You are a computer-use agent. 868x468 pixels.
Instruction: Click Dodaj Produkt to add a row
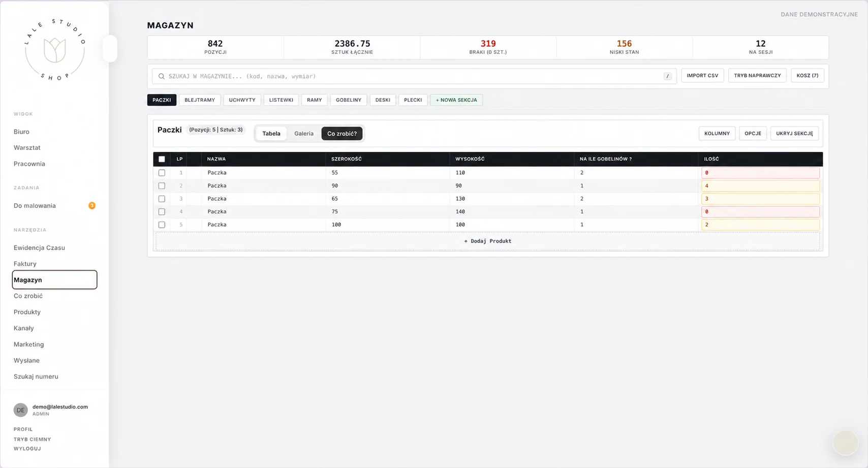[488, 241]
